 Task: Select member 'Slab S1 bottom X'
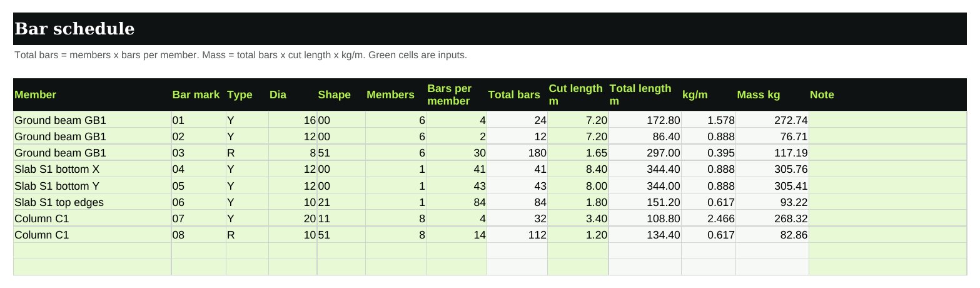[93, 169]
